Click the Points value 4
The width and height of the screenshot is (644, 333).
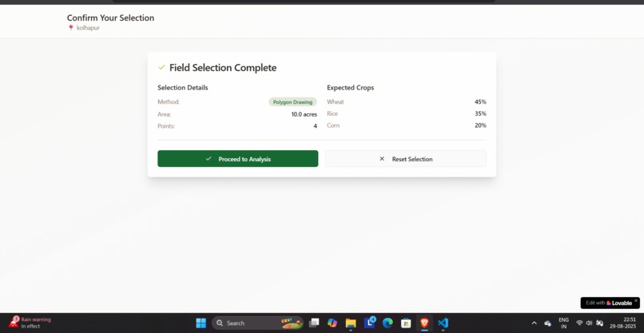point(316,126)
